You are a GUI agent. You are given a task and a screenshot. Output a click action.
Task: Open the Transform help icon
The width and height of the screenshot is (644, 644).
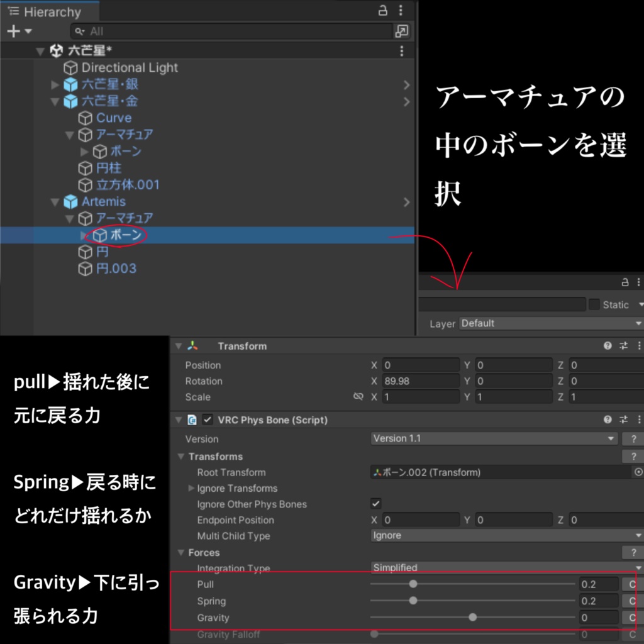[x=608, y=346]
